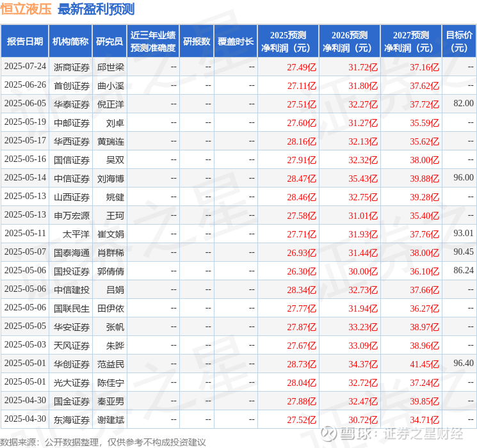
Task: Click the 近三年业绩预测准确度 header
Action: click(x=153, y=42)
